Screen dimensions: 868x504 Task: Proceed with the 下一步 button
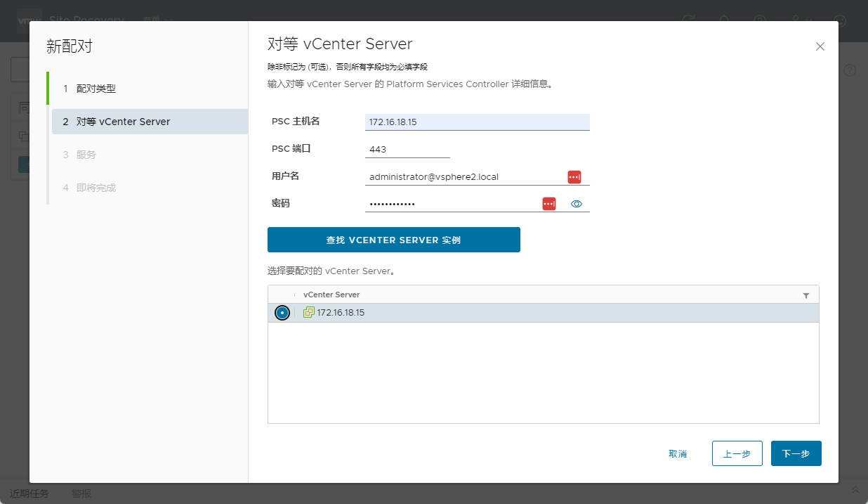(796, 453)
